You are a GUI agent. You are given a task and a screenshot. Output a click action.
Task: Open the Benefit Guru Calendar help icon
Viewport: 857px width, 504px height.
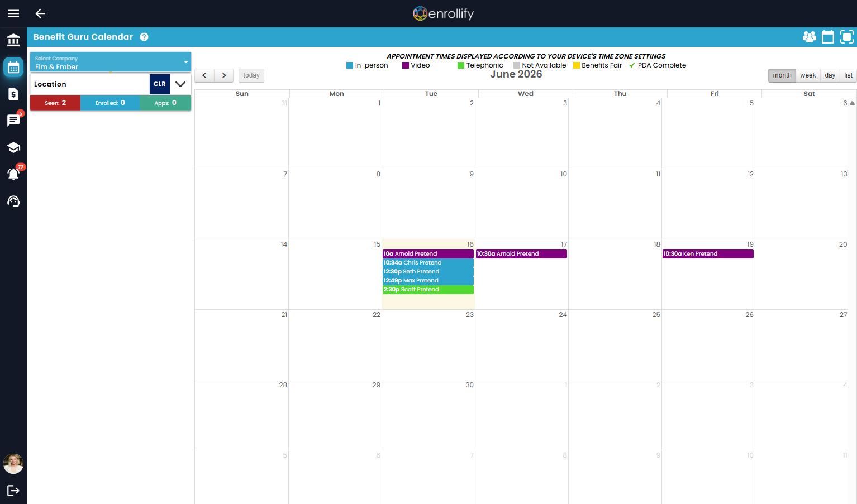tap(144, 37)
